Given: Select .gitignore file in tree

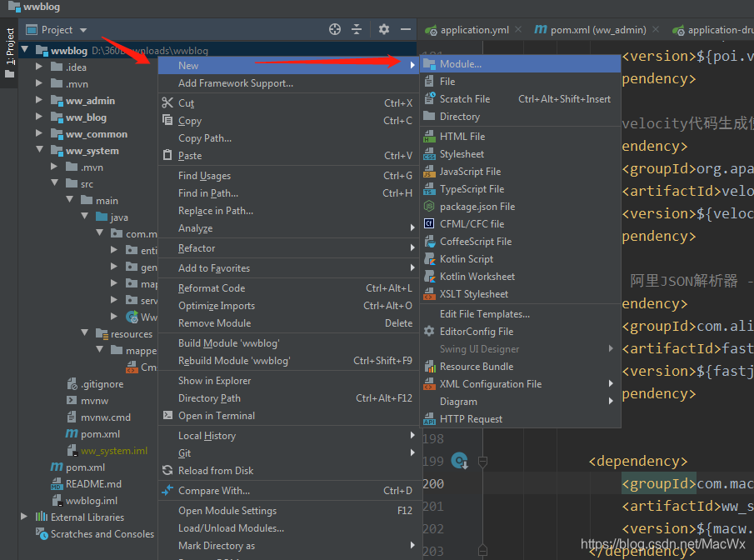Looking at the screenshot, I should [102, 384].
